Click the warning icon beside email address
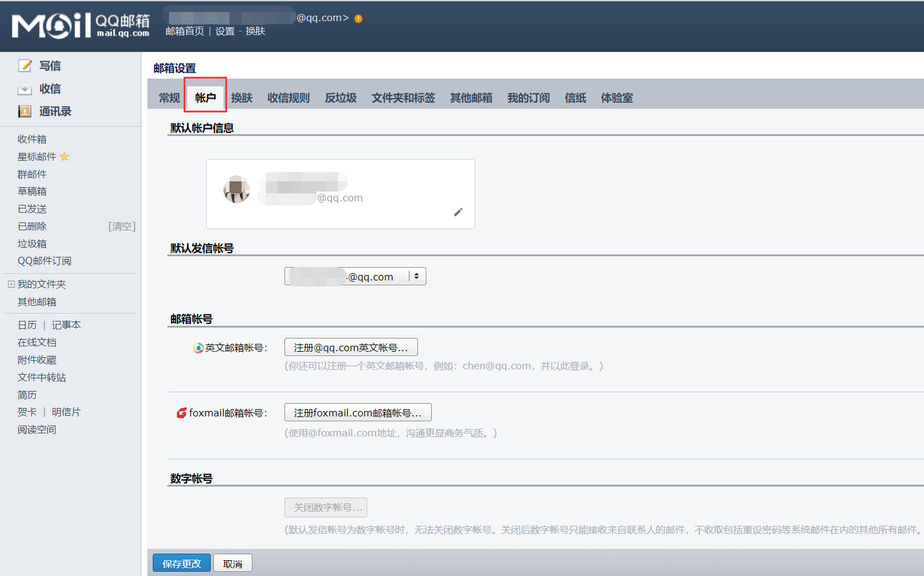This screenshot has height=576, width=924. pyautogui.click(x=358, y=18)
